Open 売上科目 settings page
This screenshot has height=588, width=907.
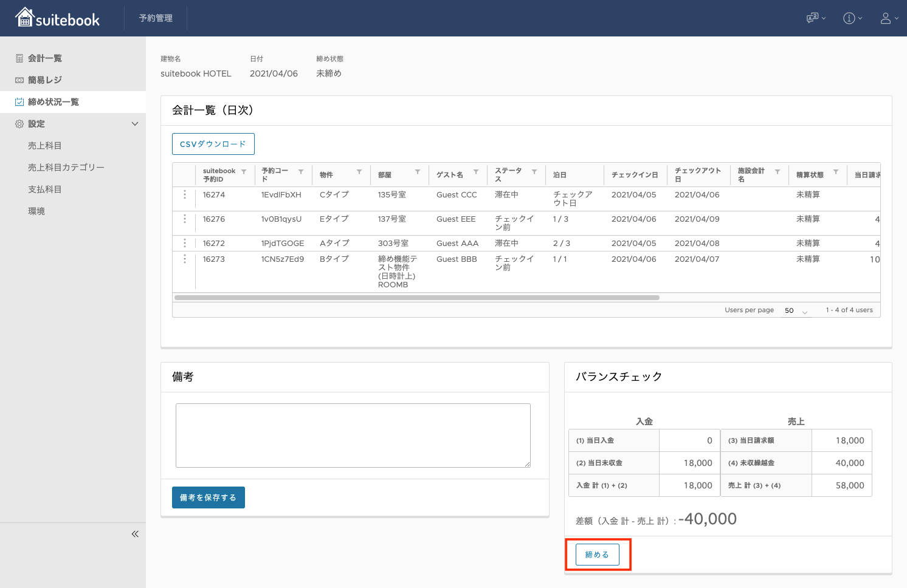coord(45,146)
